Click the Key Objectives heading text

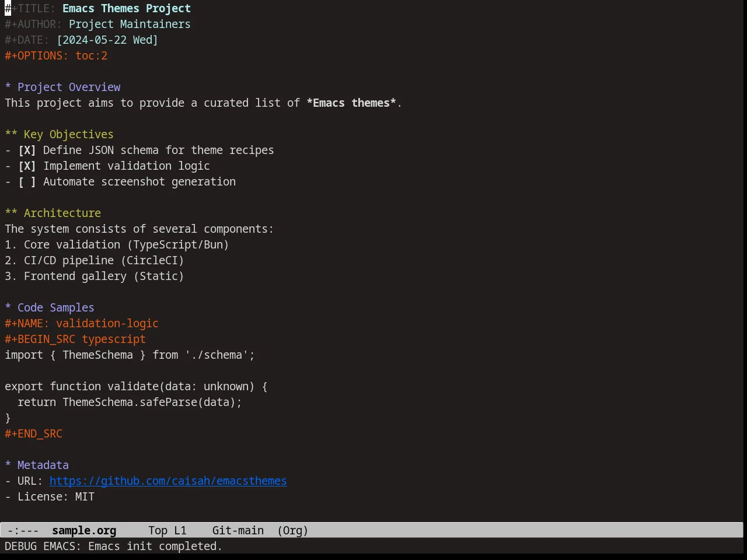point(69,135)
